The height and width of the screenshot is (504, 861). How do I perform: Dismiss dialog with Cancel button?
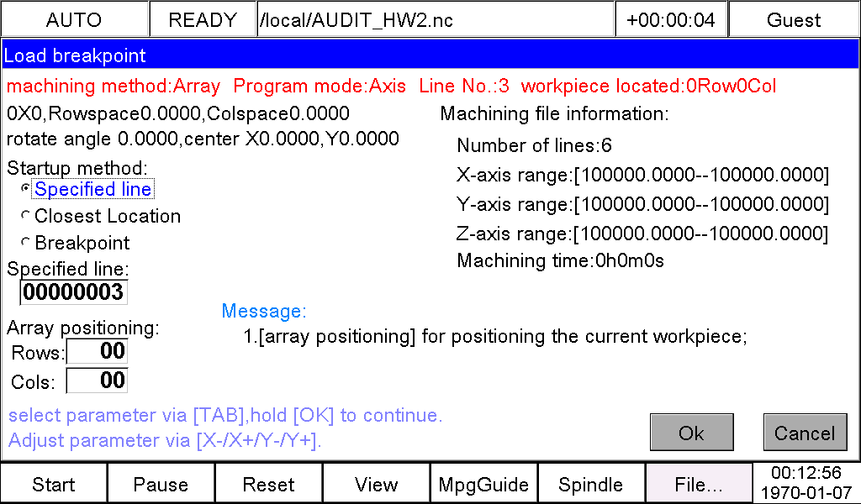click(x=805, y=433)
